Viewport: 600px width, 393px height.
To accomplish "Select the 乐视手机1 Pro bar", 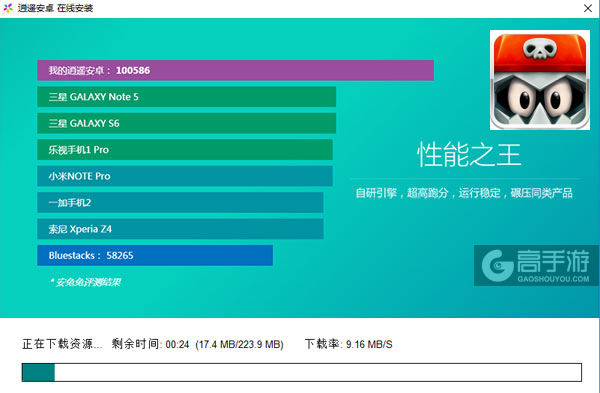I will 185,150.
